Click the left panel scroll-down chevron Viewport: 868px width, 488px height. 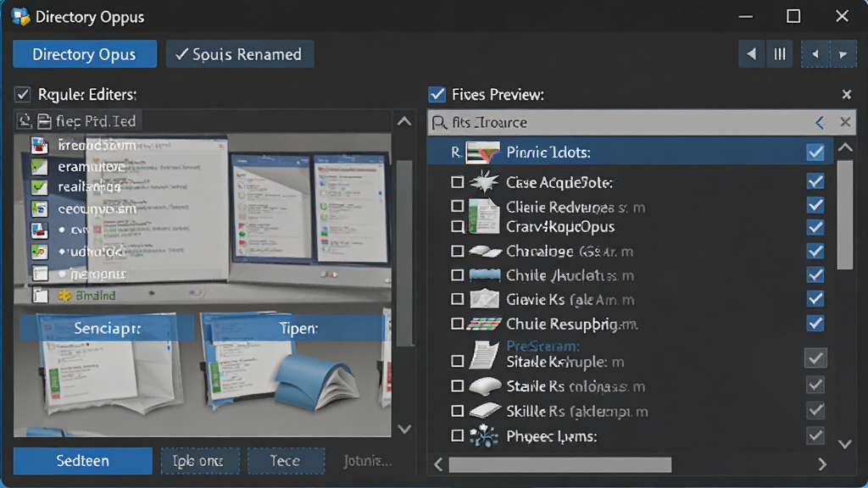404,429
